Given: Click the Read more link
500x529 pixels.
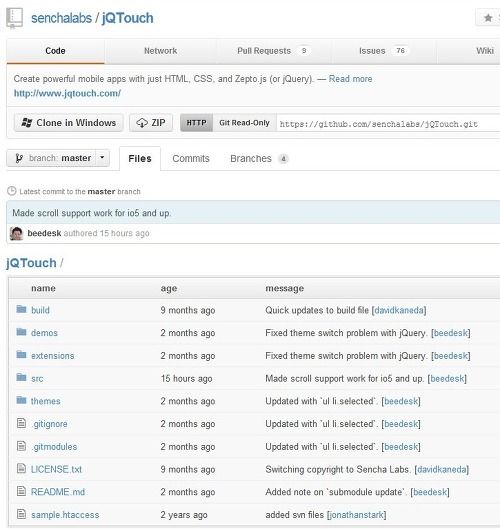Looking at the screenshot, I should point(350,79).
